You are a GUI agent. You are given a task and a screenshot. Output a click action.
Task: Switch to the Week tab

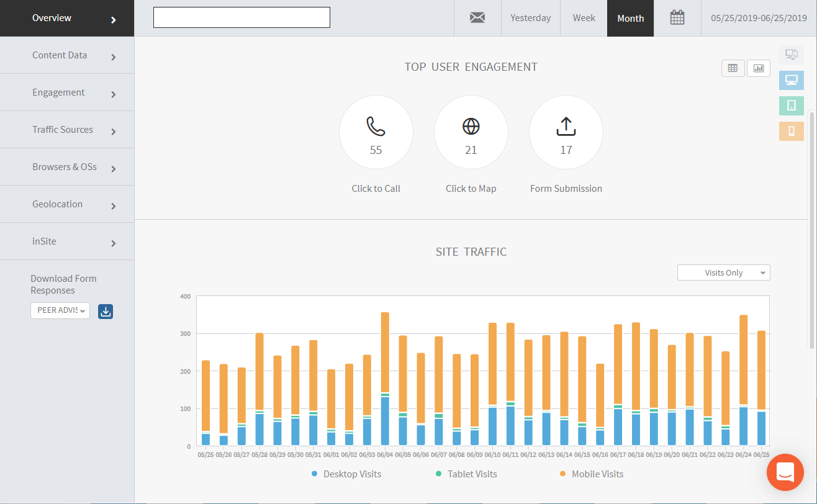tap(583, 18)
